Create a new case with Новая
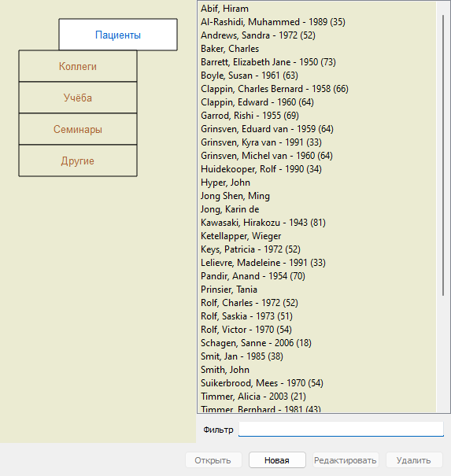Viewport: 451px width, 476px height. coord(277,460)
